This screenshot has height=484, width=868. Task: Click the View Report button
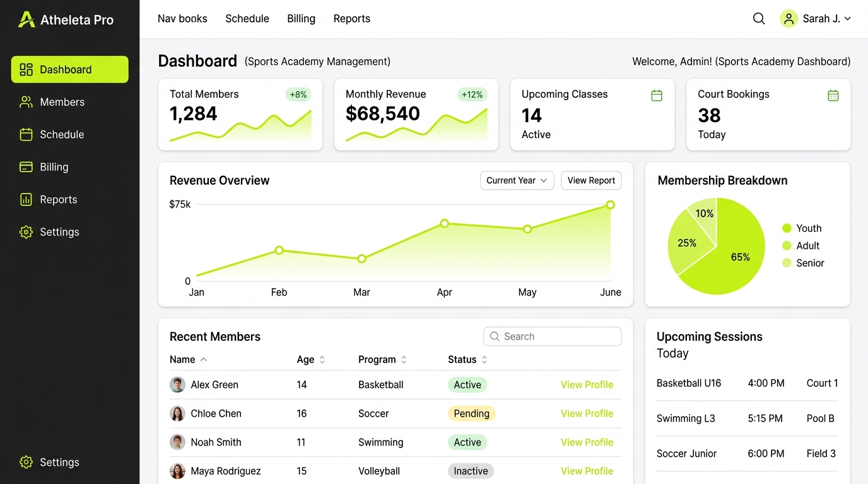[x=591, y=180]
